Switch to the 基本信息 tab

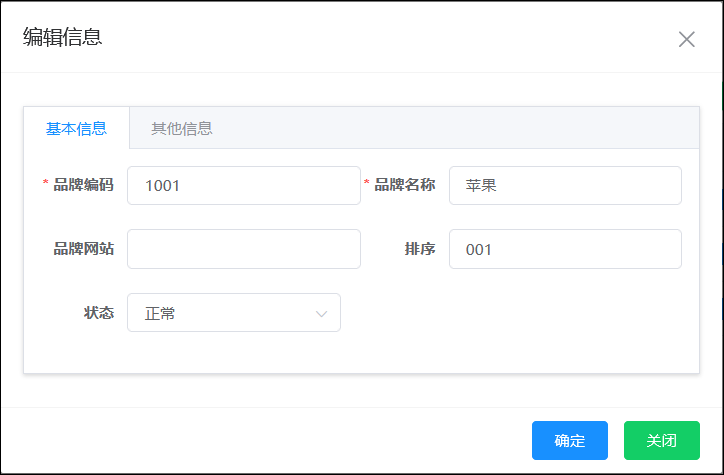(76, 129)
